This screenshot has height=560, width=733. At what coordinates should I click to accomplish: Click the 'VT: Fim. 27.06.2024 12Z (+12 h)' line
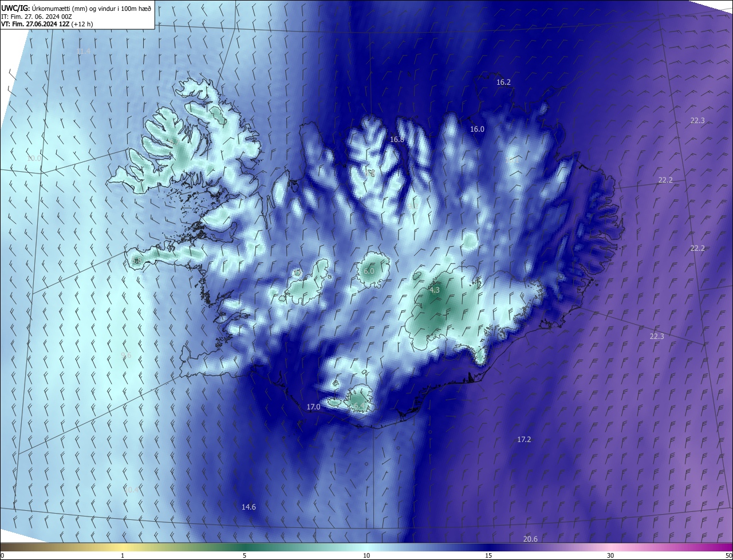coord(47,24)
